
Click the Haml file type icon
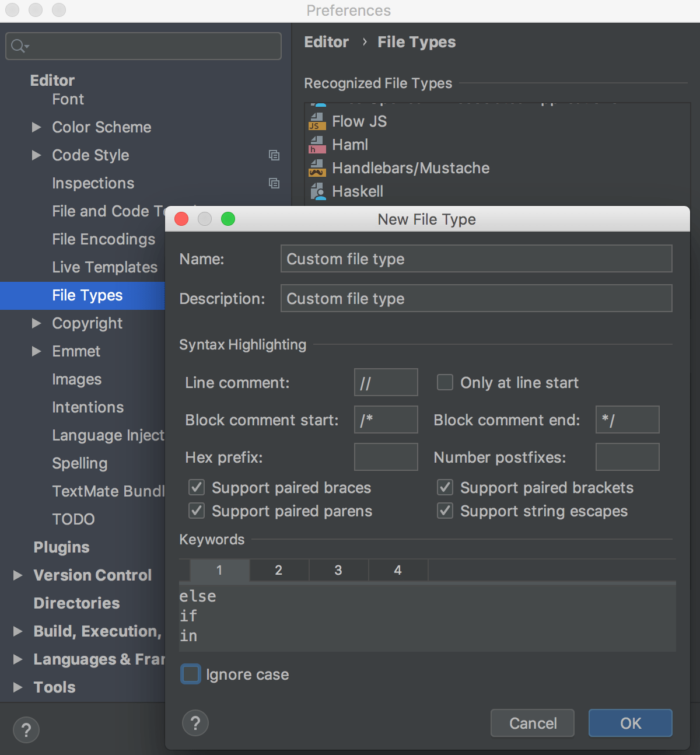(317, 144)
